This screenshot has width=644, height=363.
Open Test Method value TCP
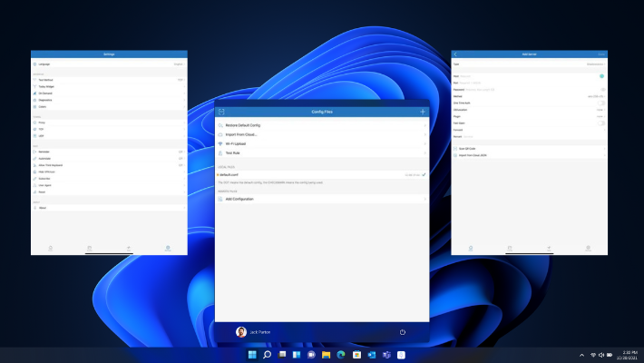point(181,80)
